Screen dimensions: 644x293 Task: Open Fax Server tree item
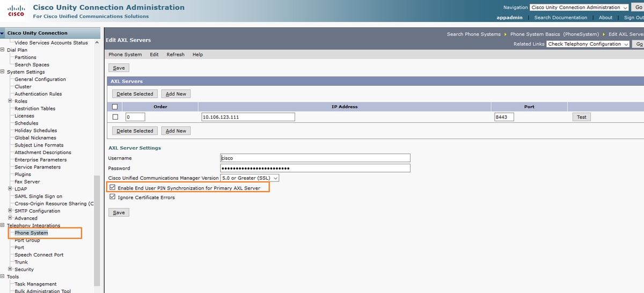(27, 182)
